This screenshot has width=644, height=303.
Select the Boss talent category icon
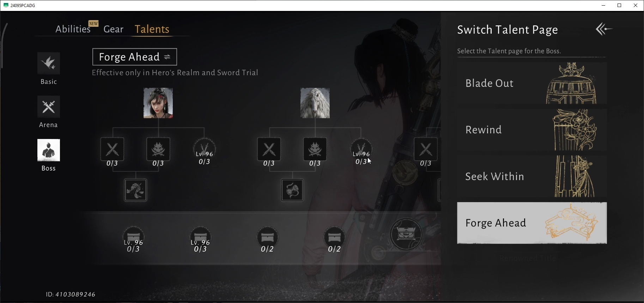tap(49, 150)
